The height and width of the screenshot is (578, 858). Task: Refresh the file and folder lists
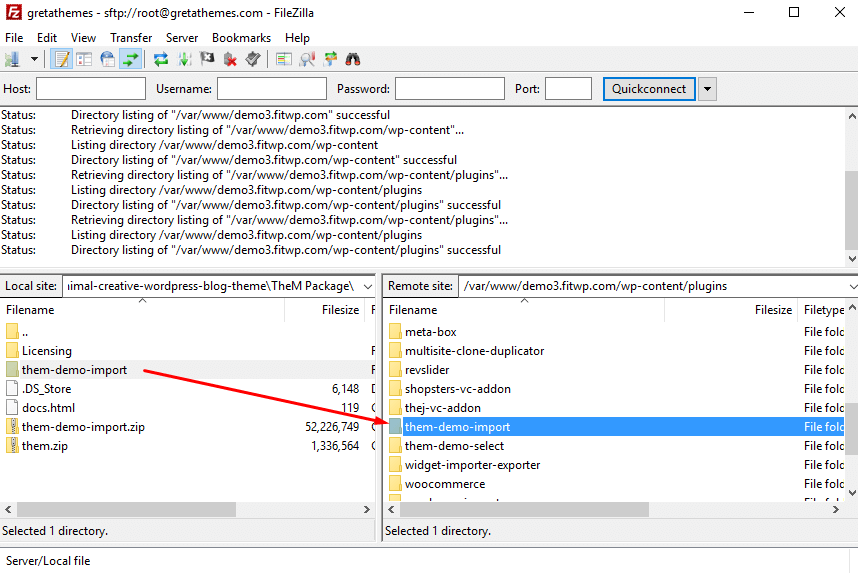click(161, 59)
